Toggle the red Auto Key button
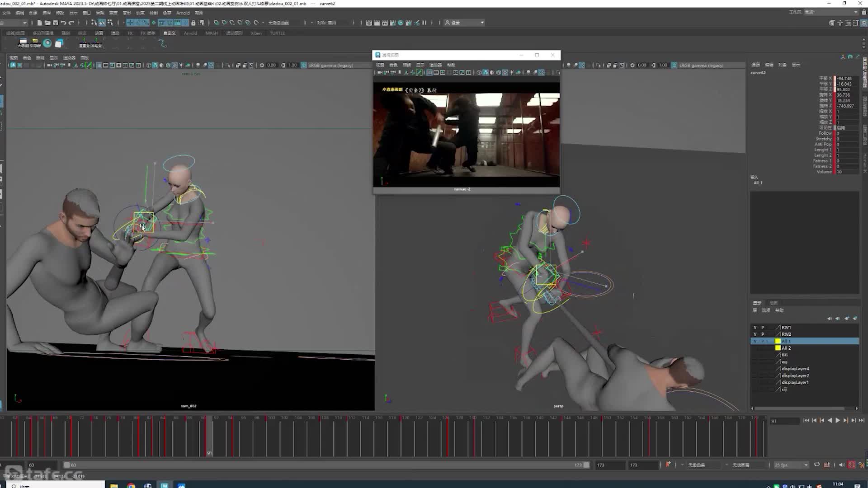 (852, 465)
